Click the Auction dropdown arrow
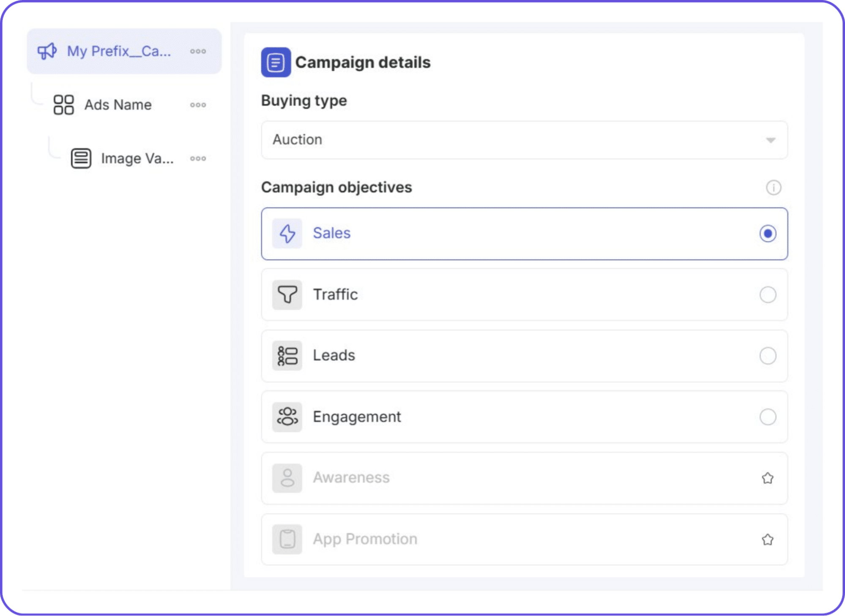 tap(771, 140)
